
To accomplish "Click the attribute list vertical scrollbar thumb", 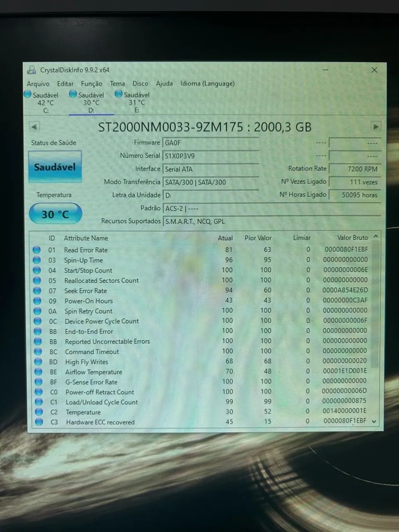I will point(376,305).
